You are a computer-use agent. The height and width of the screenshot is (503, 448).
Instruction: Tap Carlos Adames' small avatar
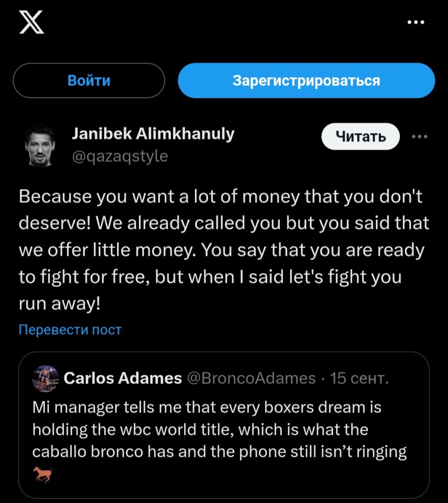[45, 378]
